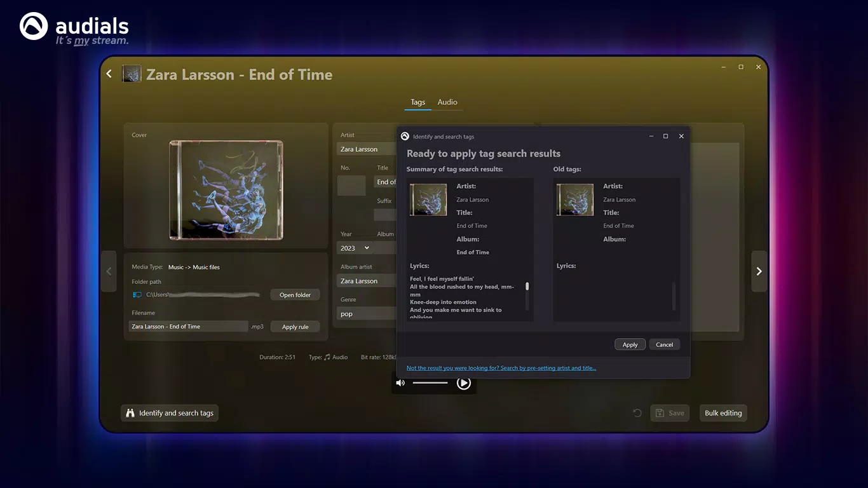
Task: Close the Identify and search tags dialog
Action: point(681,136)
